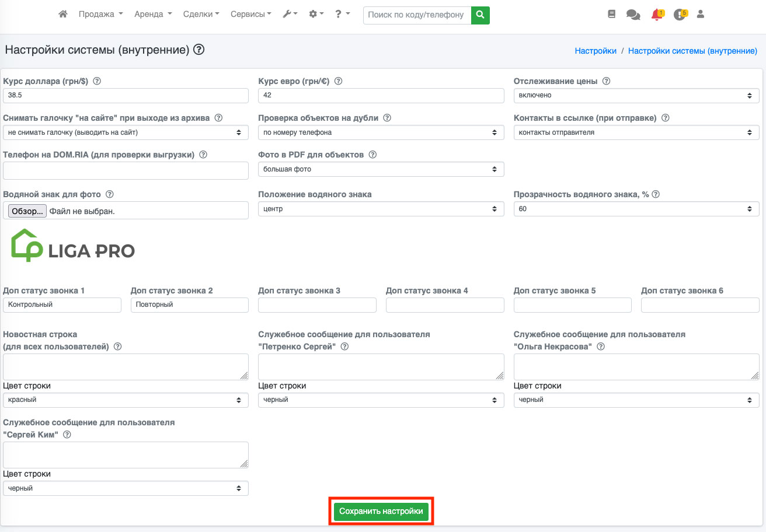The width and height of the screenshot is (766, 532).
Task: Open Положение водяного знака dropdown
Action: [381, 209]
